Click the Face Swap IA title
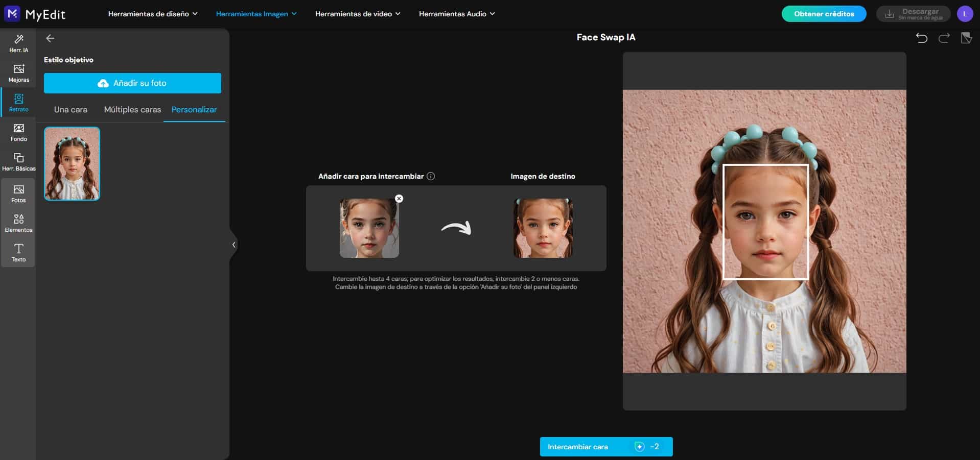The width and height of the screenshot is (980, 460). coord(606,37)
